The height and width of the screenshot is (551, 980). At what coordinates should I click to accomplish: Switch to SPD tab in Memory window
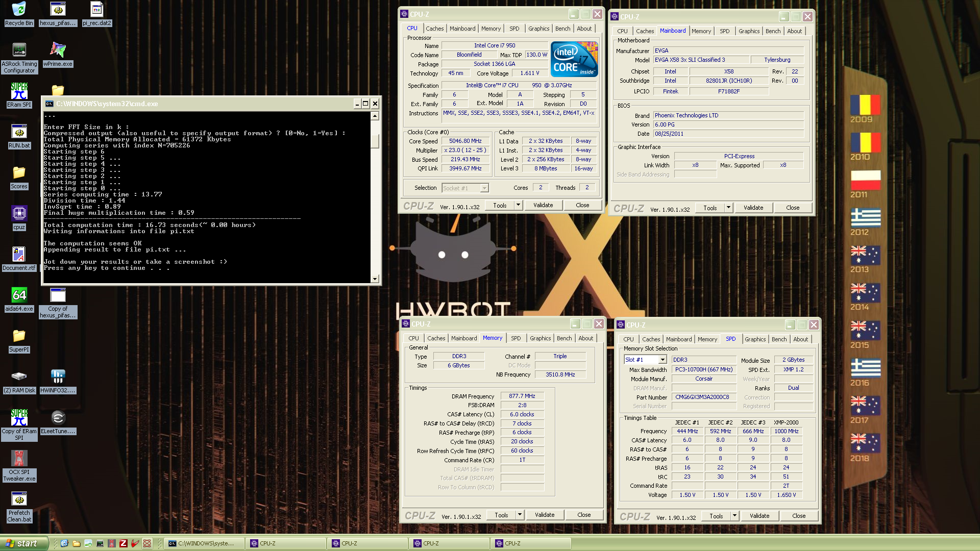pyautogui.click(x=516, y=338)
